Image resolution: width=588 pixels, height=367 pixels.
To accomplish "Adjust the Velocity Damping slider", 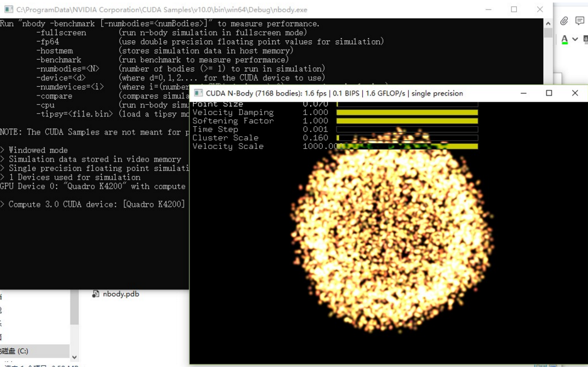I will click(408, 112).
